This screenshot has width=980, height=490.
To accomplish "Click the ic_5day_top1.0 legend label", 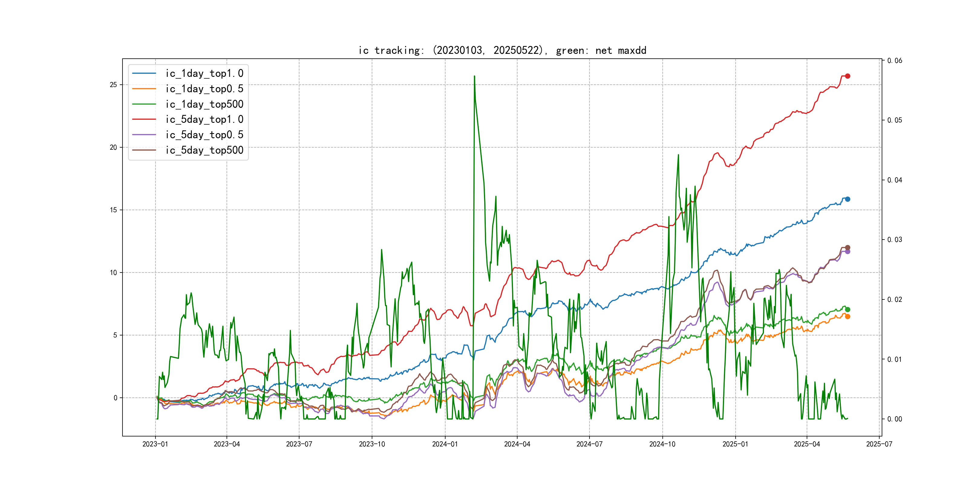I will 204,119.
